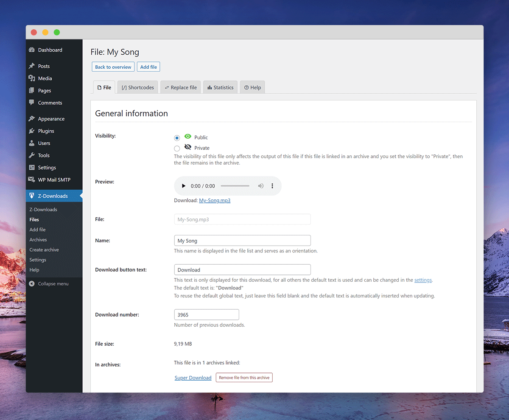
Task: Open the Replace file tab
Action: (181, 87)
